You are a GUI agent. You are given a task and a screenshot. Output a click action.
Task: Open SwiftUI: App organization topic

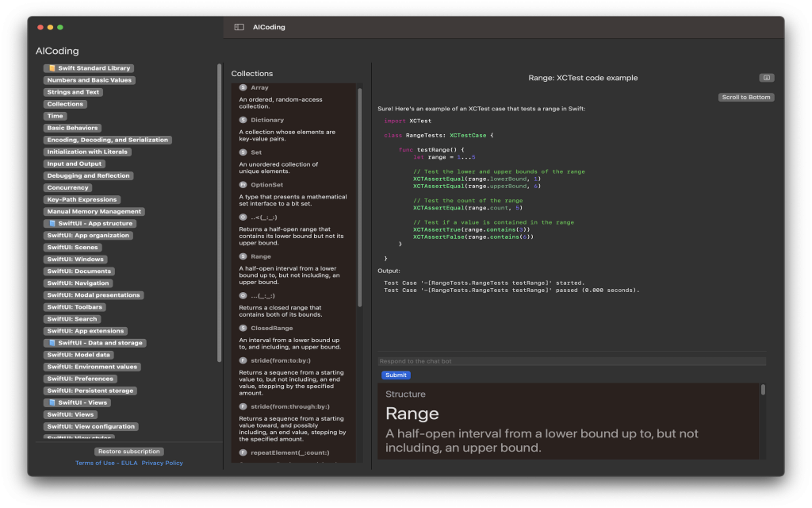coord(88,235)
